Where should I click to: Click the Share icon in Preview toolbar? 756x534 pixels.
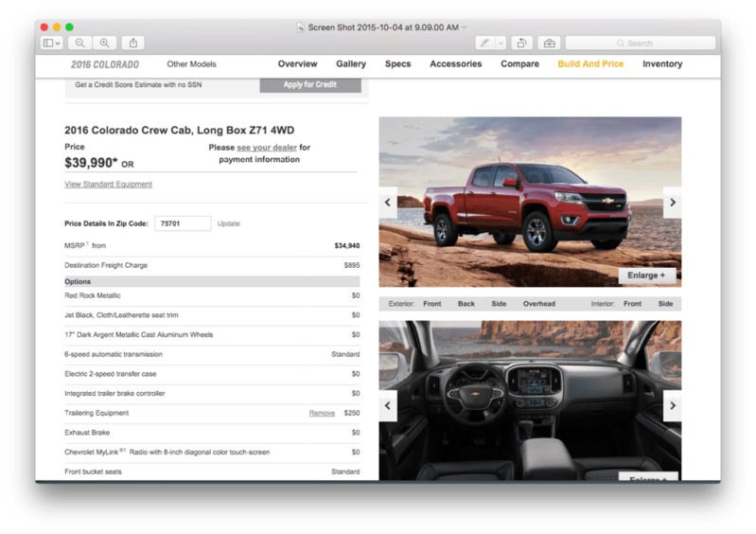click(133, 43)
